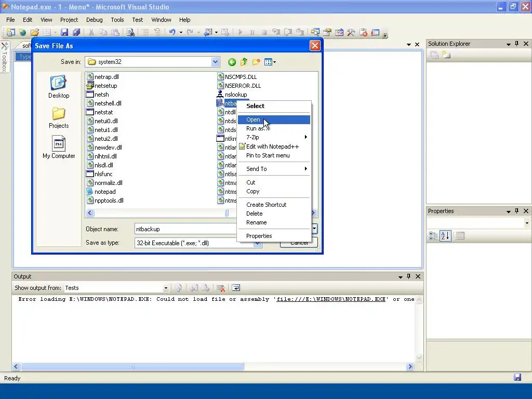532x399 pixels.
Task: Click the Object Browser toolbar icon
Action: 339,32
